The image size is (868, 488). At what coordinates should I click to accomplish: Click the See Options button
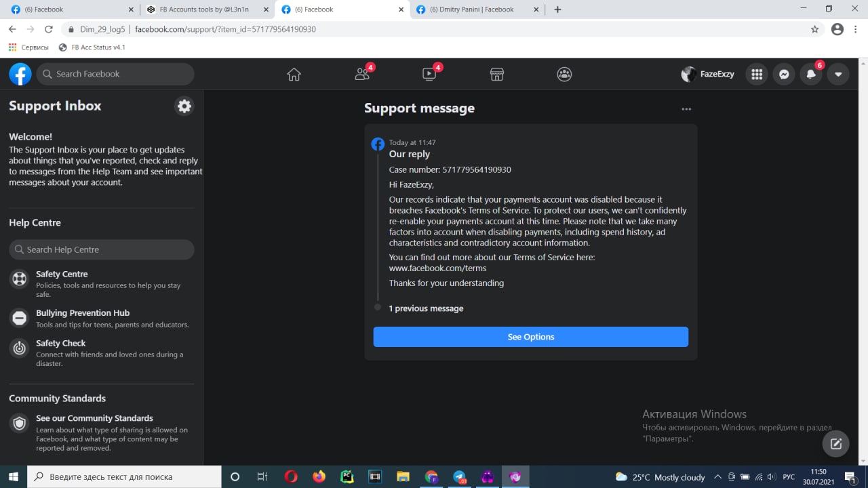(531, 337)
